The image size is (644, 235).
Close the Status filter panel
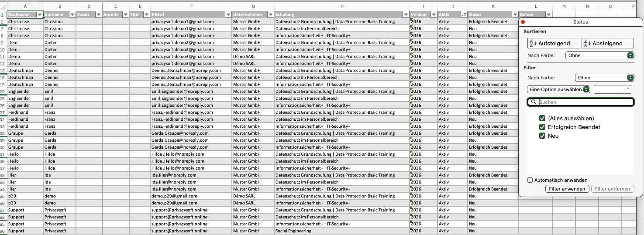pos(523,22)
